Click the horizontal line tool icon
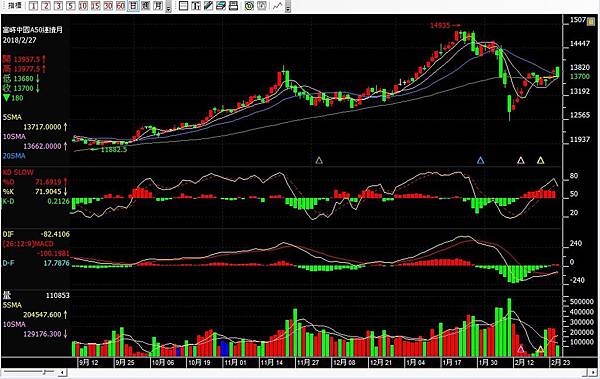The image size is (600, 379). tap(184, 6)
